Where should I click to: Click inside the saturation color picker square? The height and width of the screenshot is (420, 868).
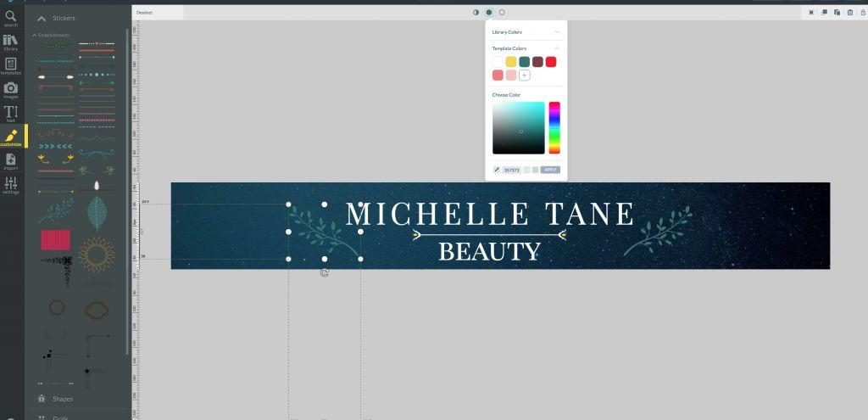[x=519, y=128]
